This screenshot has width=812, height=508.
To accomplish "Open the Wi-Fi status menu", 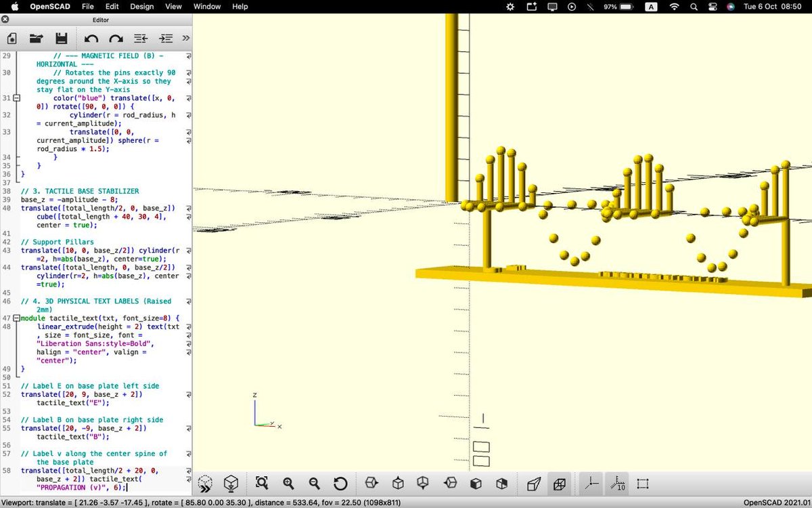I will click(674, 6).
